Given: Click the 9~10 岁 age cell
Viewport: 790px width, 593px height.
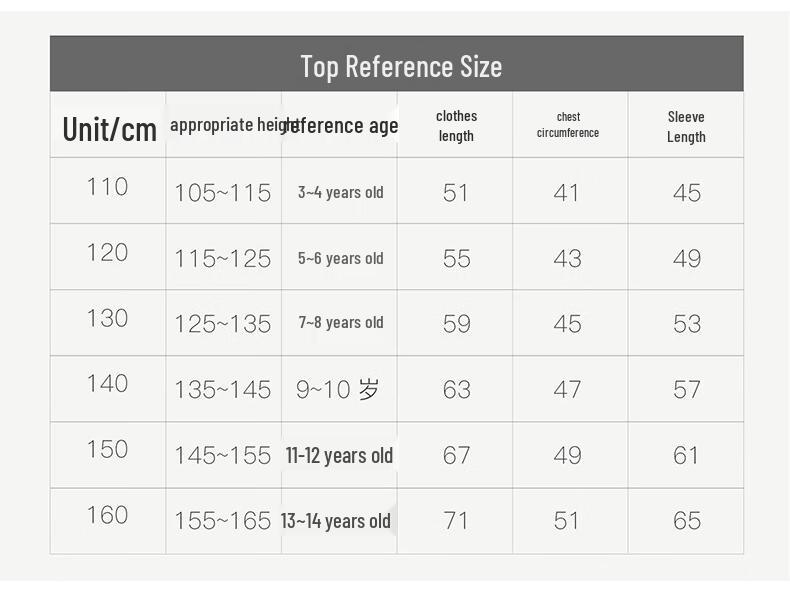Looking at the screenshot, I should pos(338,389).
